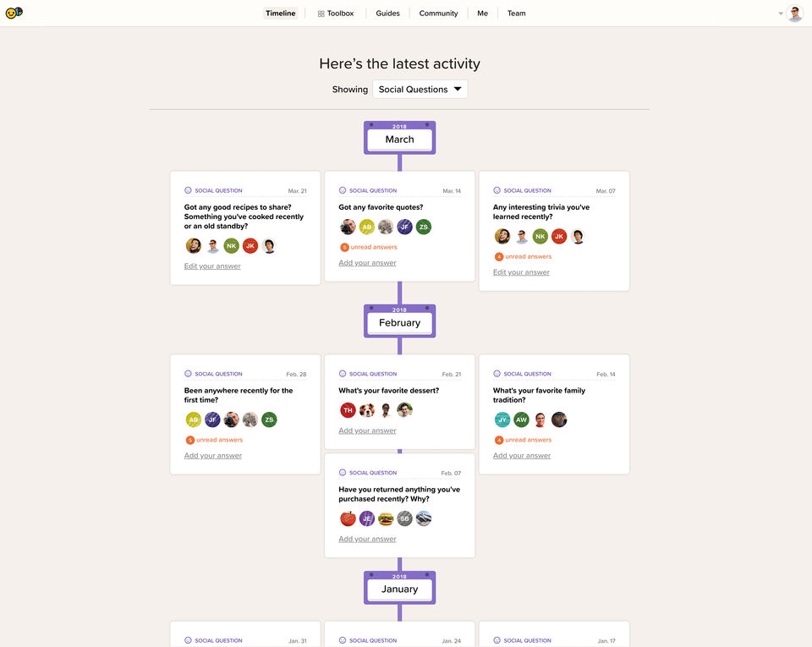The height and width of the screenshot is (647, 812).
Task: Click the JY avatar on the family tradition card
Action: click(x=502, y=419)
